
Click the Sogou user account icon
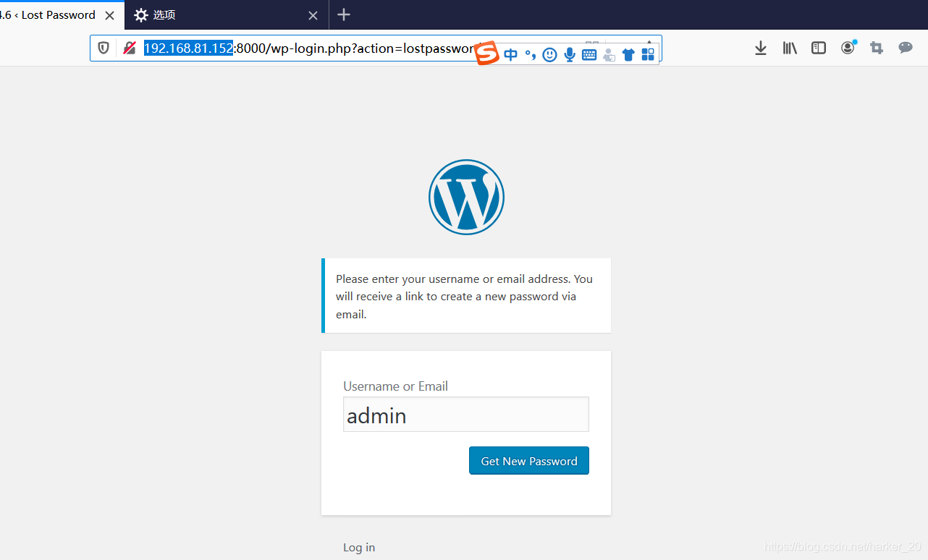click(609, 54)
